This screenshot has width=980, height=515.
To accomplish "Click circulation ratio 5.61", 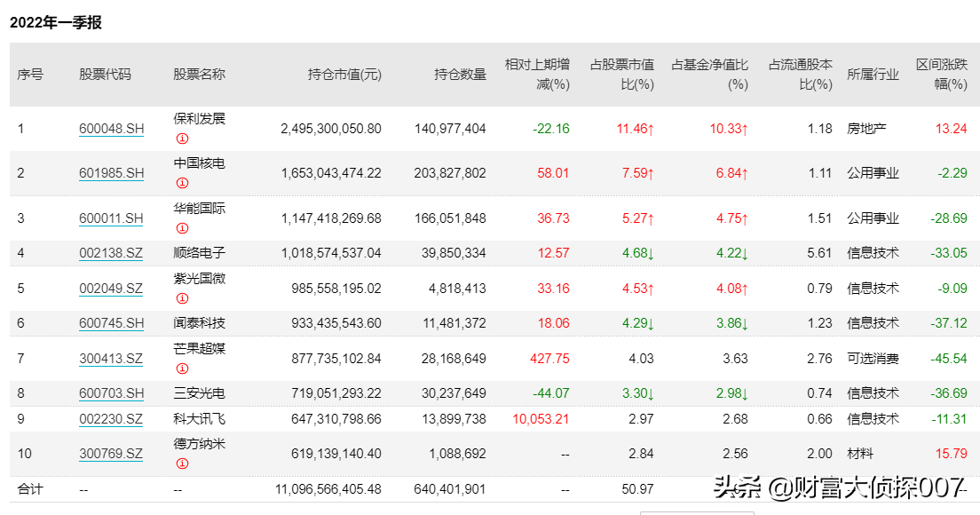I will click(820, 253).
